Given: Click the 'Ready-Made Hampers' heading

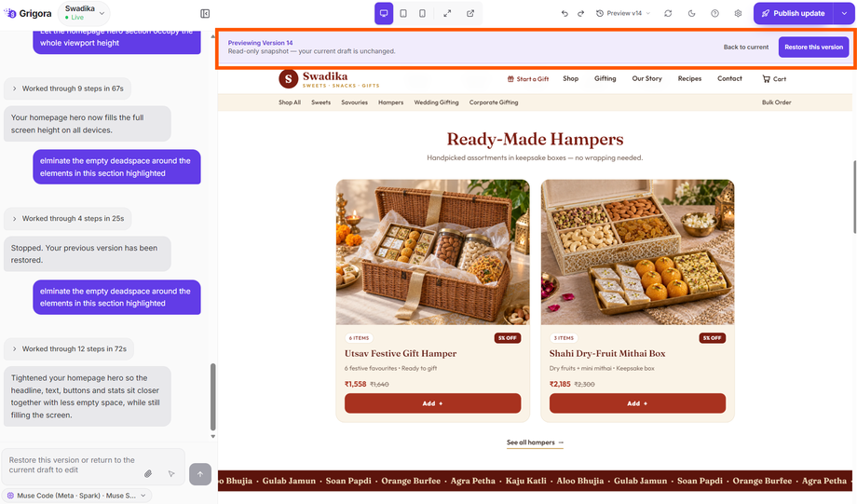Looking at the screenshot, I should tap(535, 140).
